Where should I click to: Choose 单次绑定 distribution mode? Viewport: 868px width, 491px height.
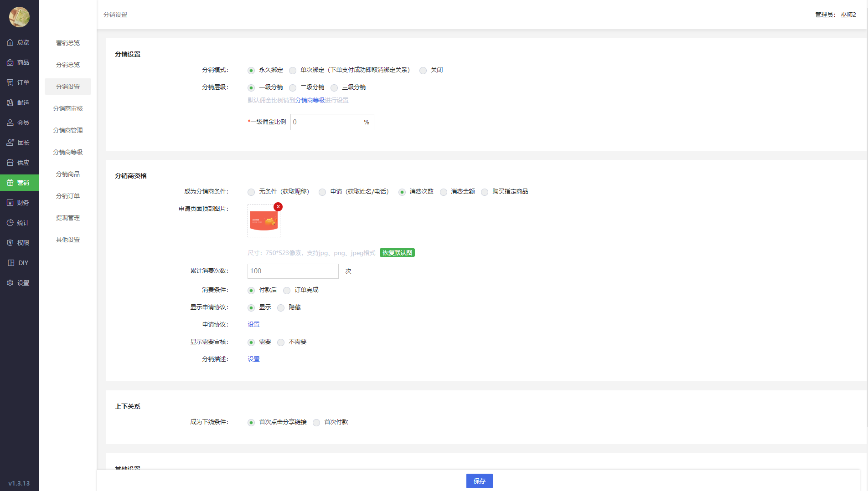[x=293, y=71]
